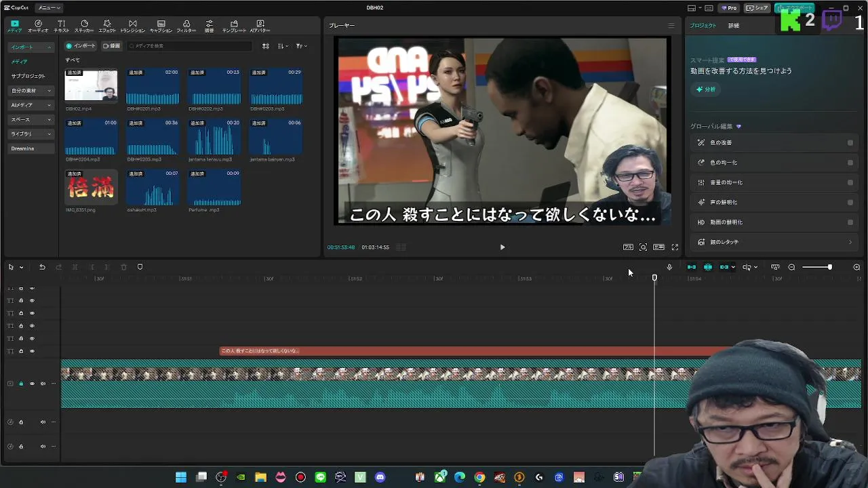868x488 pixels.
Task: Undo the last timeline action
Action: tap(42, 267)
